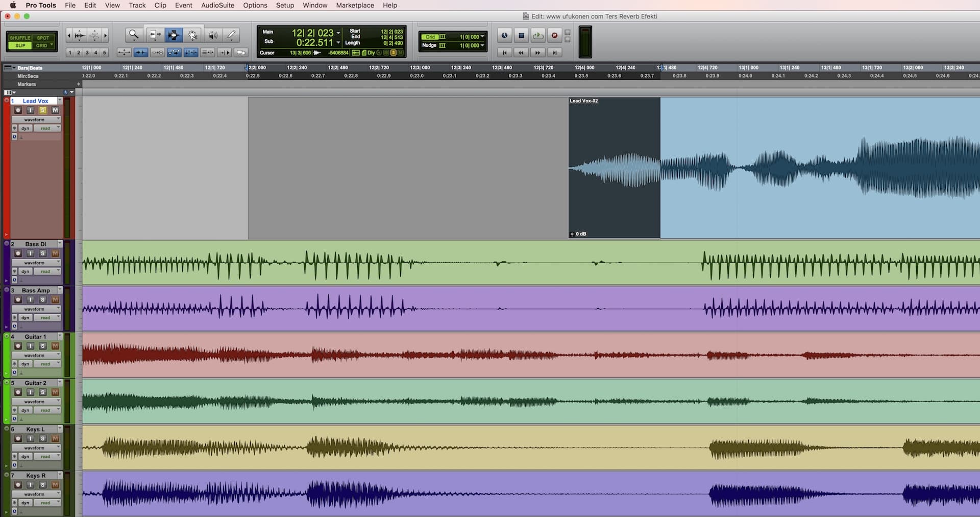Open Lead Vox track view waveform dropdown
The image size is (980, 517).
point(35,120)
